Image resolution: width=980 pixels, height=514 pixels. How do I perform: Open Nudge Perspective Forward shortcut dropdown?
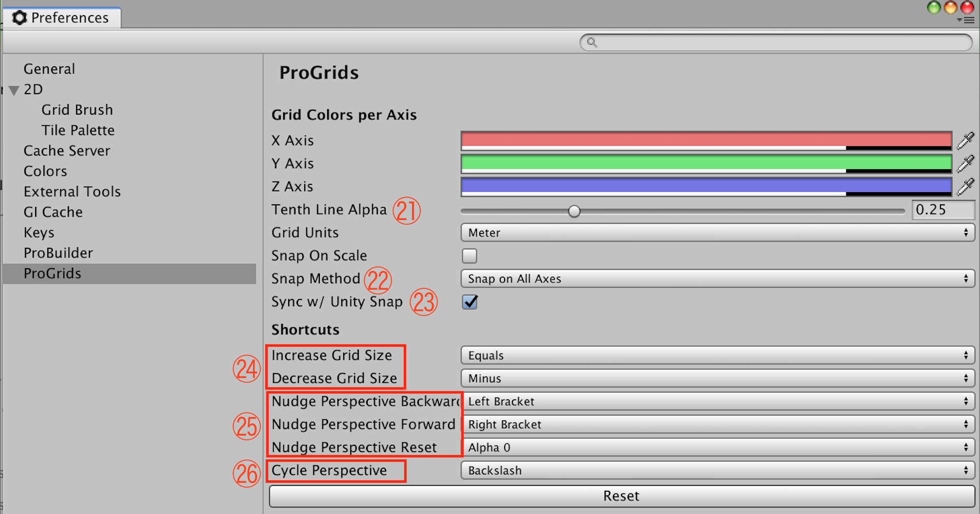[718, 424]
